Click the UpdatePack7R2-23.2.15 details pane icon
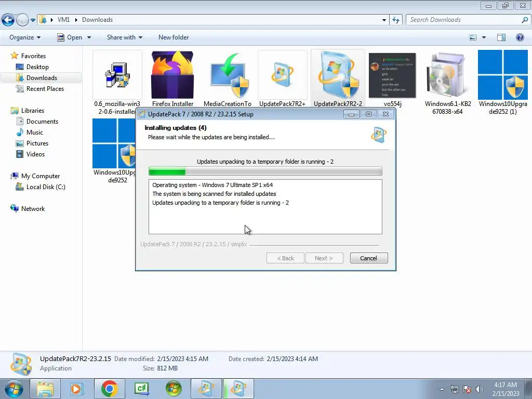This screenshot has height=399, width=532. click(21, 364)
